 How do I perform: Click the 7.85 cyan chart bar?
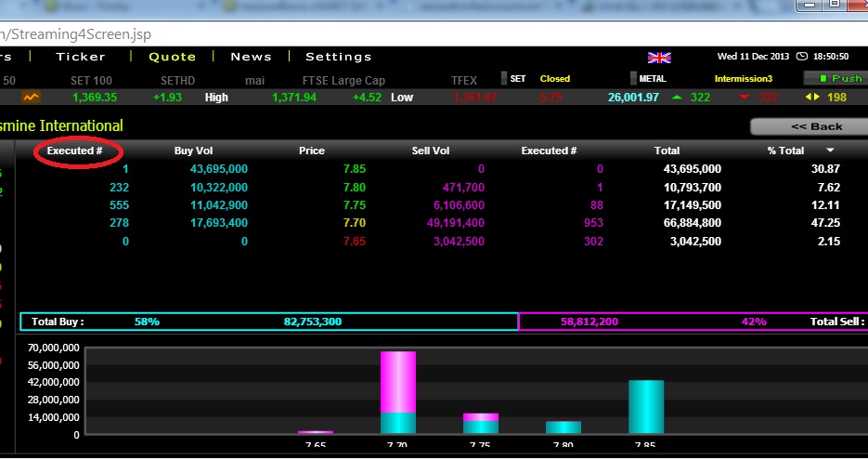tap(646, 407)
